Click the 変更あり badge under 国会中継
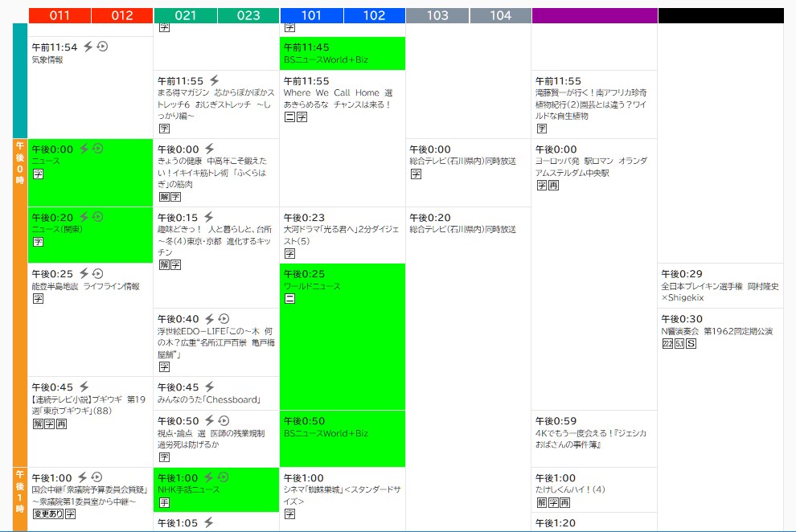 (48, 514)
